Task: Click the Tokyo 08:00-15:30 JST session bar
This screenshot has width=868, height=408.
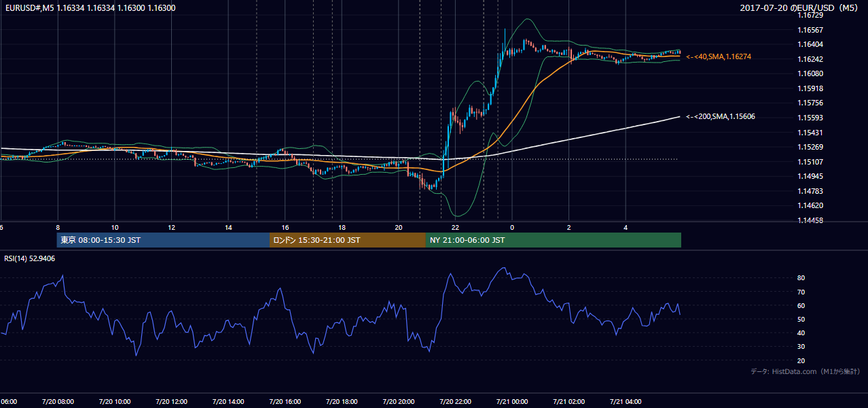Action: 164,240
